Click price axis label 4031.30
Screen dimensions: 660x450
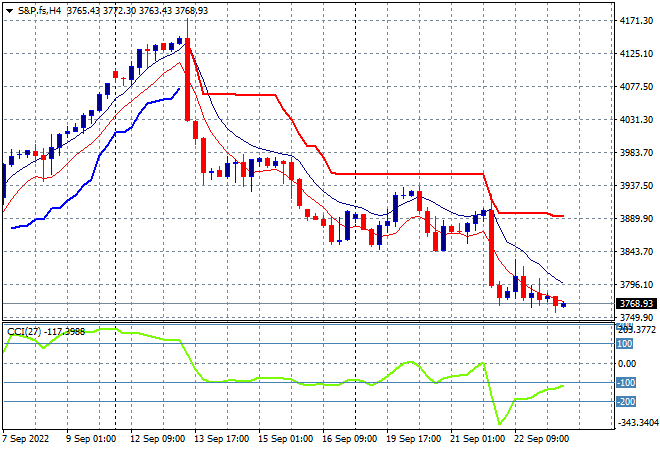[636, 120]
